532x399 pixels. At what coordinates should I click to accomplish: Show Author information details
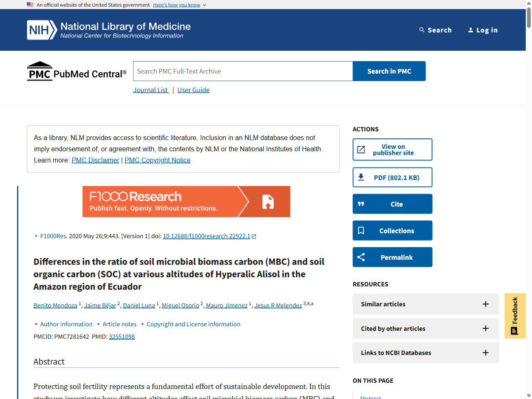coord(66,324)
